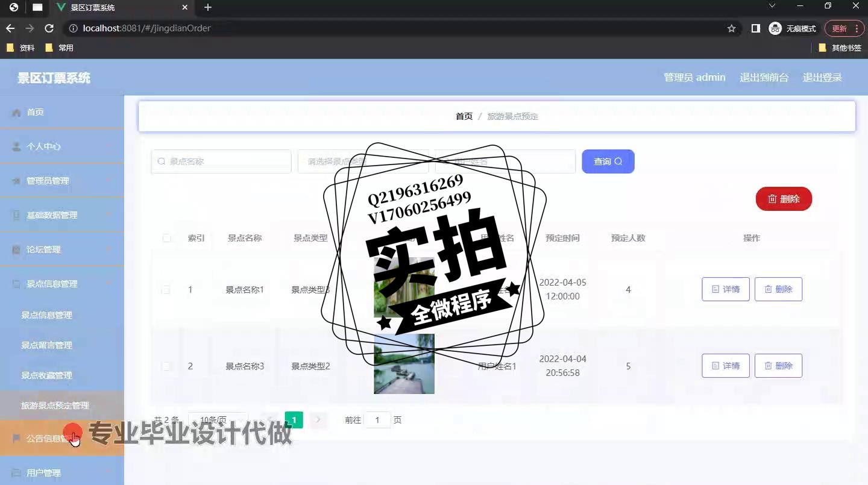Screen dimensions: 868x485
Task: Click the site info icon in address bar
Action: pyautogui.click(x=73, y=28)
